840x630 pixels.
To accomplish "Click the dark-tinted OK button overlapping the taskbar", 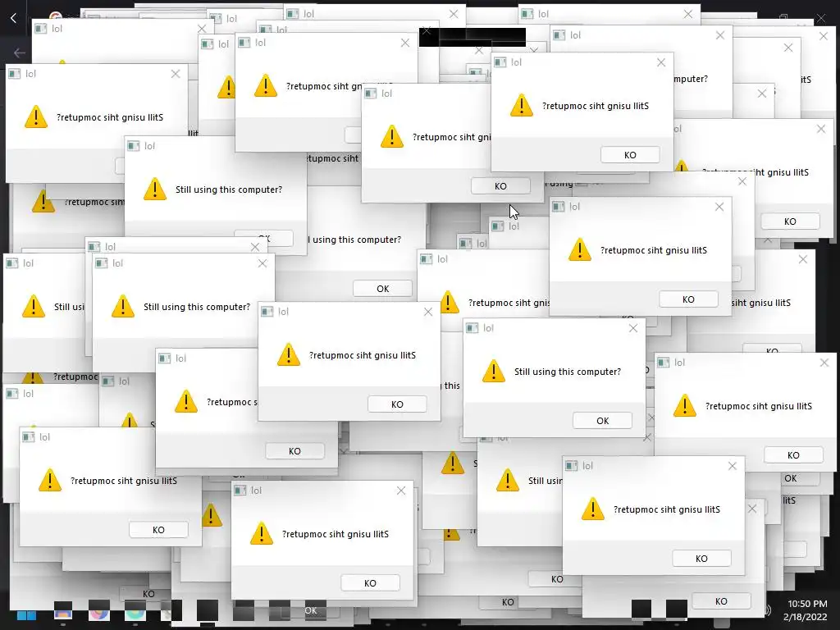I will pos(310,610).
